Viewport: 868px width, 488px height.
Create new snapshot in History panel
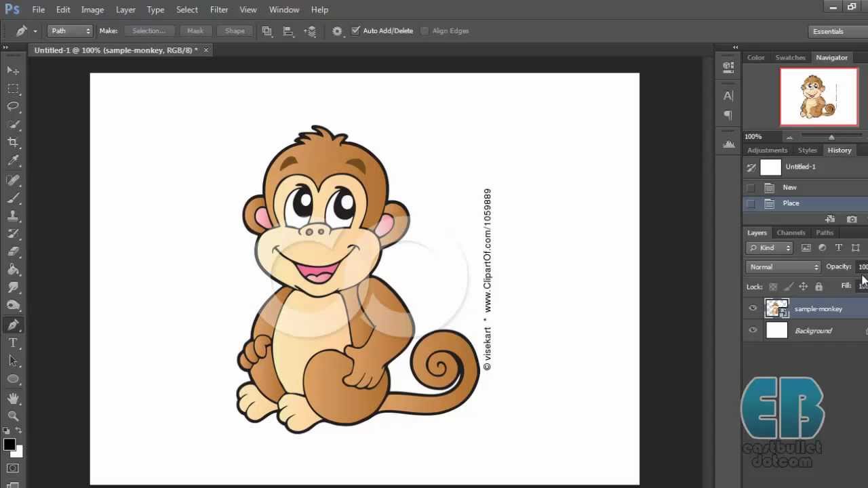[852, 219]
